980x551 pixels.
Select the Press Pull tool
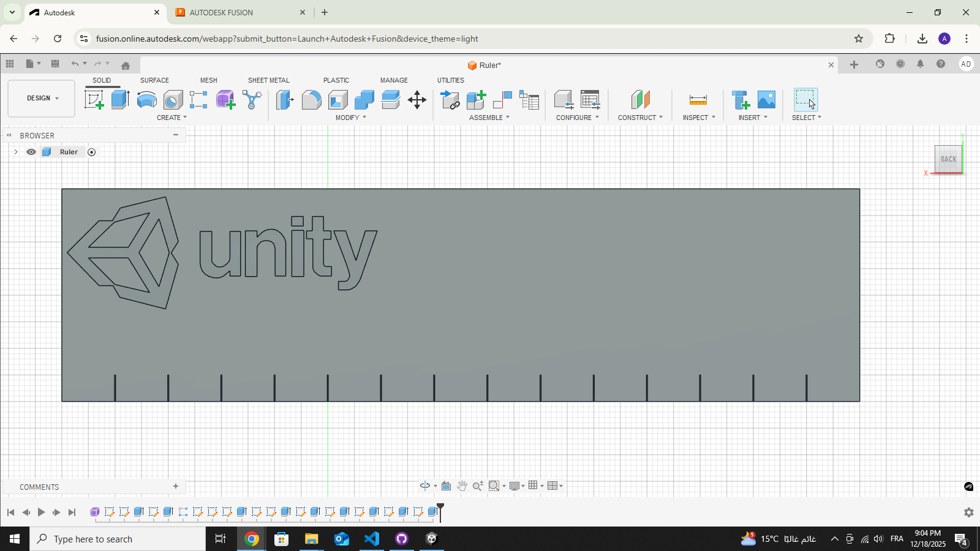(x=285, y=100)
